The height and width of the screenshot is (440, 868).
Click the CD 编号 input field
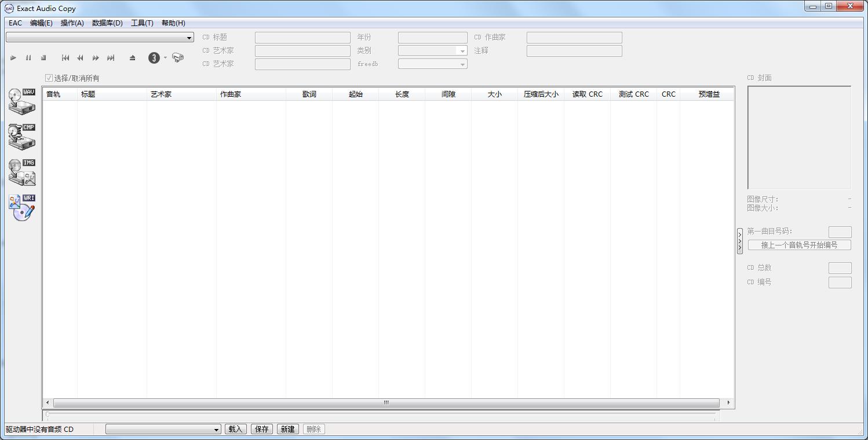click(840, 283)
